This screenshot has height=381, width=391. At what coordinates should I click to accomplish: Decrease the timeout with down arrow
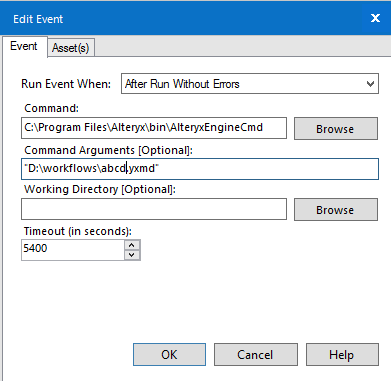(x=132, y=255)
